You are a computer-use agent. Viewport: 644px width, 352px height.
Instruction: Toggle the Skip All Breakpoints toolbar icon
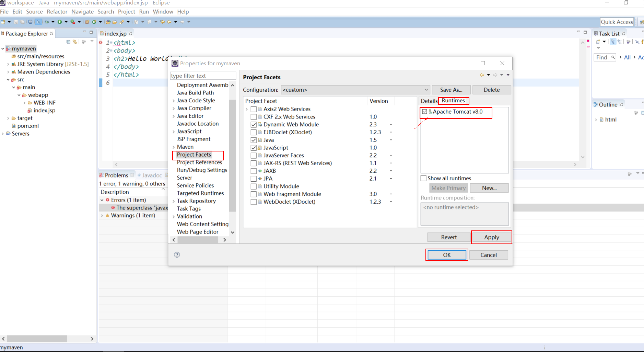[38, 22]
